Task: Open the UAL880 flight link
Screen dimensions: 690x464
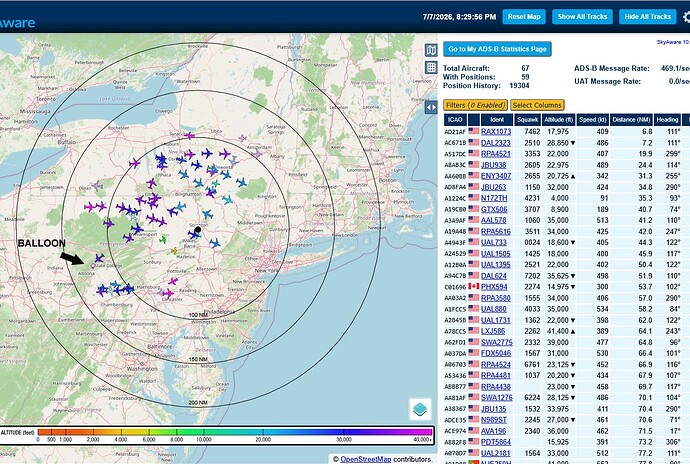Action: [x=493, y=309]
